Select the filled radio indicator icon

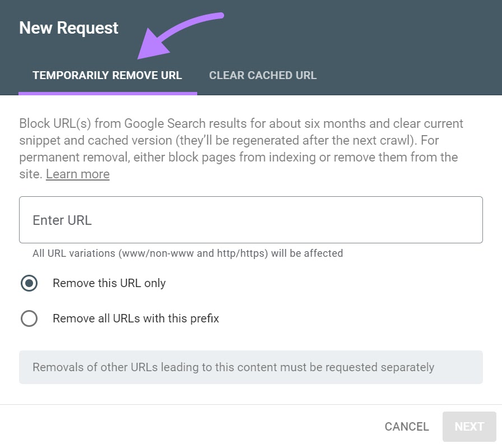click(29, 284)
